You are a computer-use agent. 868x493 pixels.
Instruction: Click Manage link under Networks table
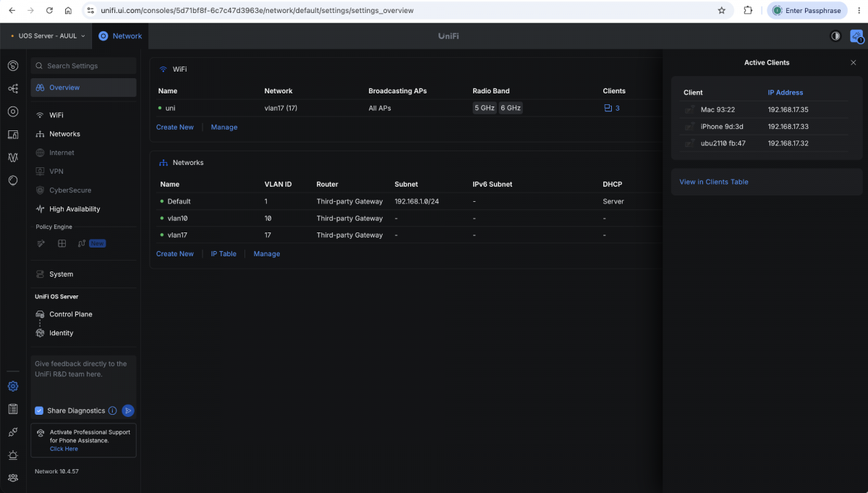click(267, 254)
